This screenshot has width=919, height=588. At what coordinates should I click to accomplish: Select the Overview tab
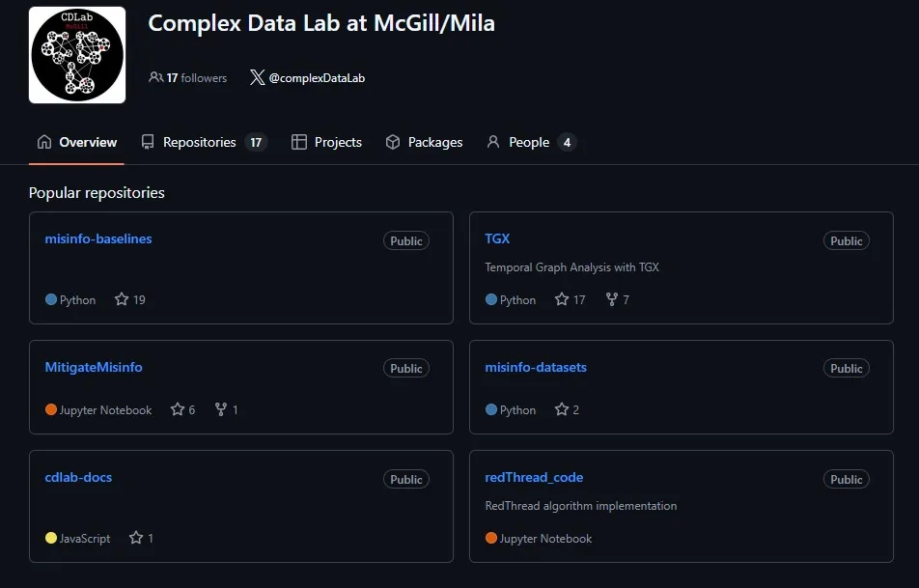(77, 142)
